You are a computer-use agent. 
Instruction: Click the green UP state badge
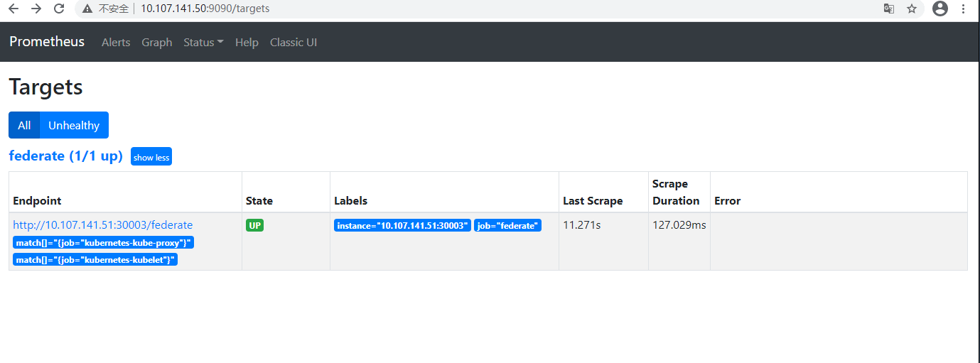(x=254, y=225)
